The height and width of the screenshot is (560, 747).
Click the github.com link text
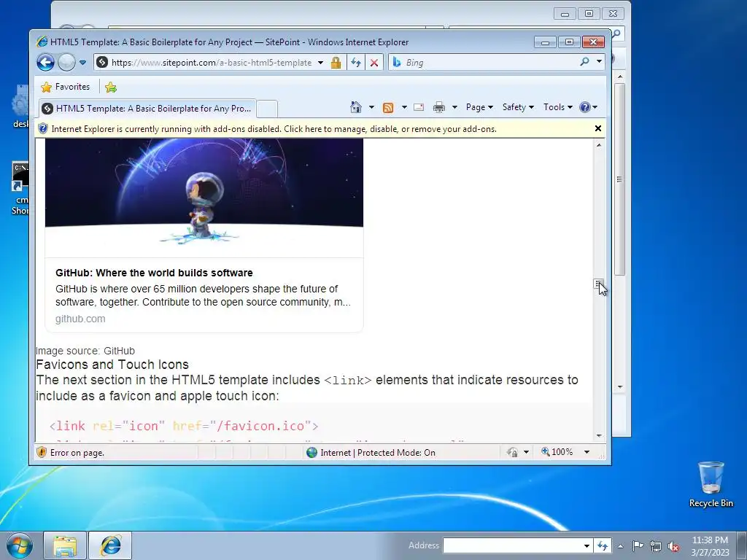pos(80,319)
